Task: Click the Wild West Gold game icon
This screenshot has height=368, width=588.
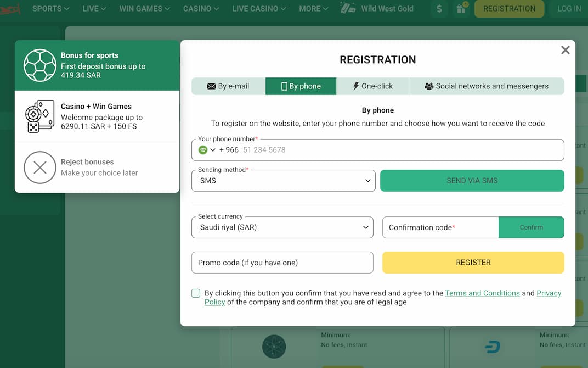Action: [348, 8]
